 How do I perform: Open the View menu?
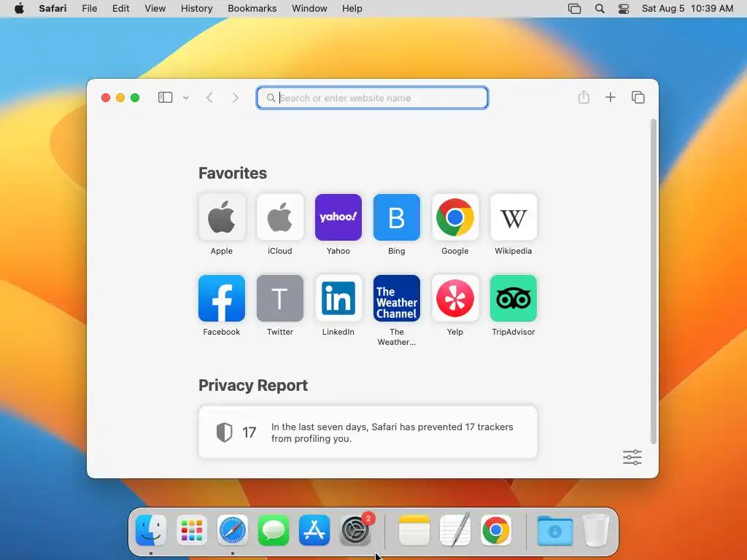click(155, 9)
